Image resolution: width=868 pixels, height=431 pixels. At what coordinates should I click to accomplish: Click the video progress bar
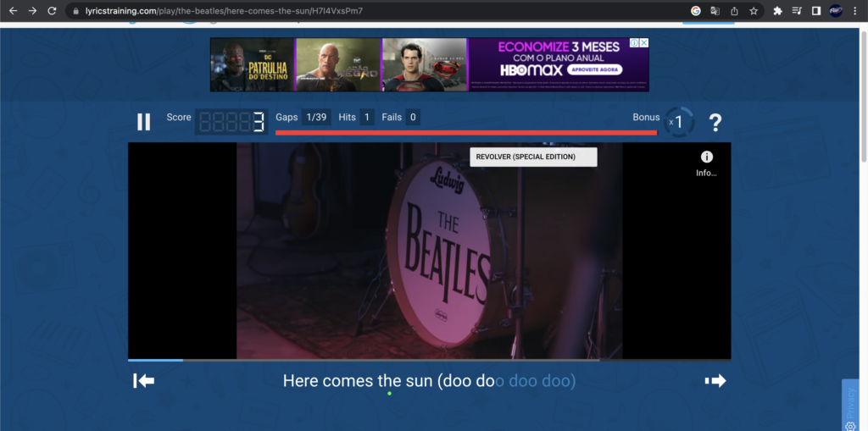429,360
